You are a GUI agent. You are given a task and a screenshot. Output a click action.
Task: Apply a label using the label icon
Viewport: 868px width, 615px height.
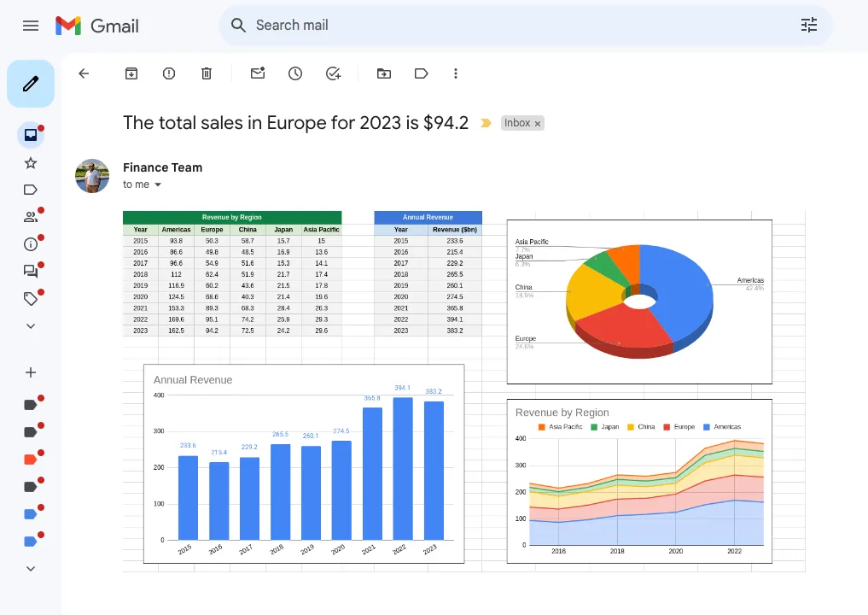pos(421,73)
